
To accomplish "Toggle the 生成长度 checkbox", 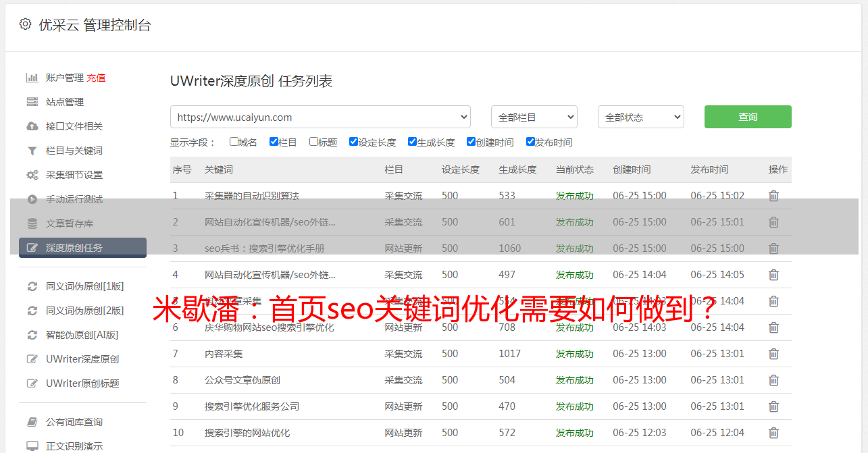I will point(412,142).
